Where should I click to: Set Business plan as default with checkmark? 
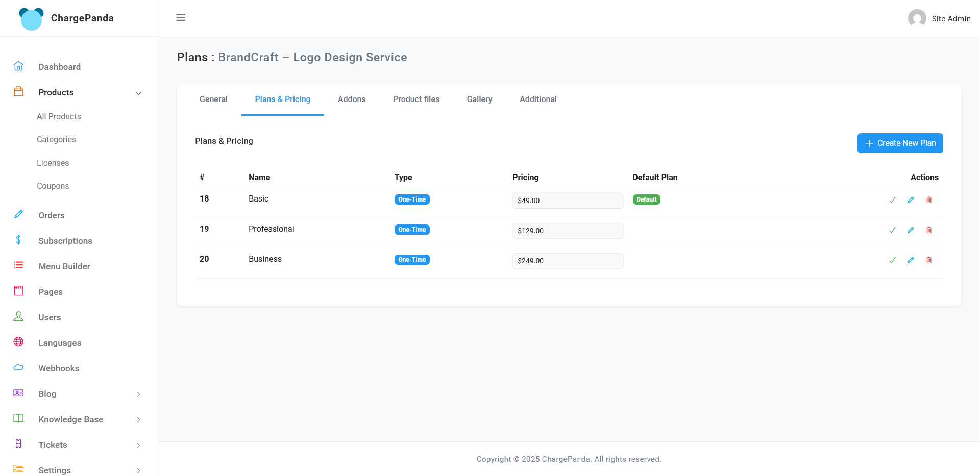click(892, 260)
